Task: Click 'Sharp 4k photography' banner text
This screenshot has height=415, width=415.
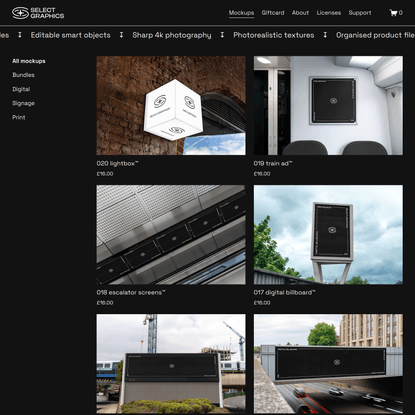Action: coord(172,35)
